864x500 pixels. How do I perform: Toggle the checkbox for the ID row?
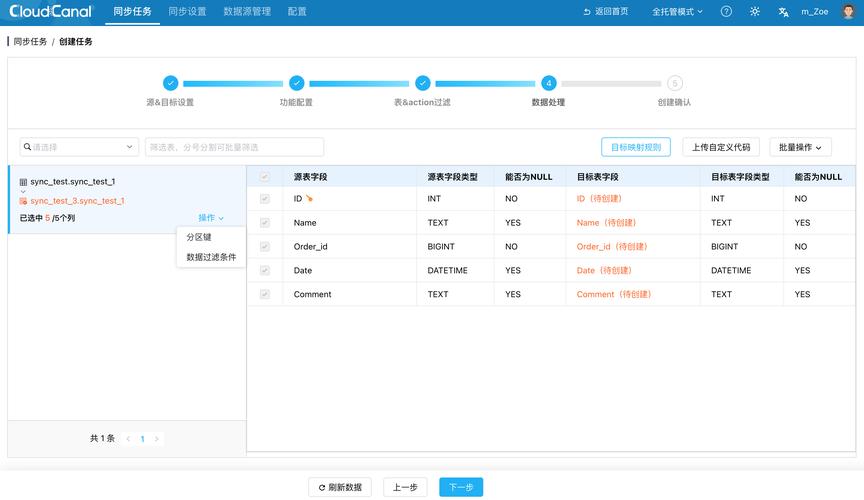(x=264, y=198)
